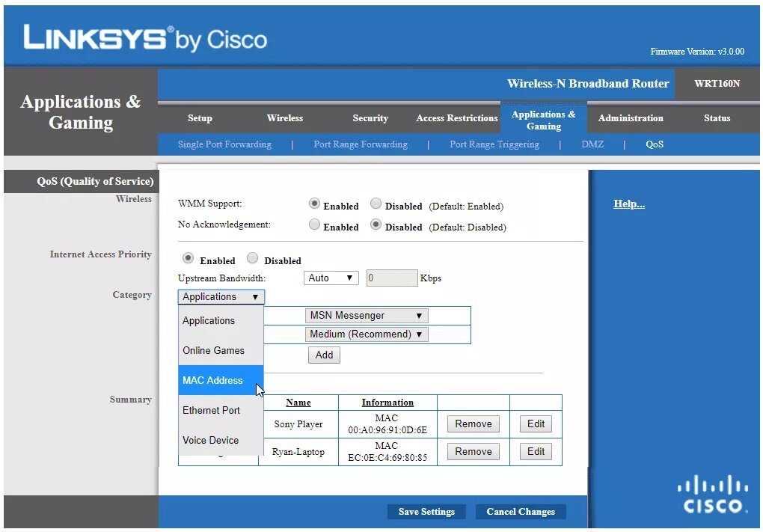Select Disabled for No Acknowledgement
Image resolution: width=763 pixels, height=532 pixels.
point(376,224)
